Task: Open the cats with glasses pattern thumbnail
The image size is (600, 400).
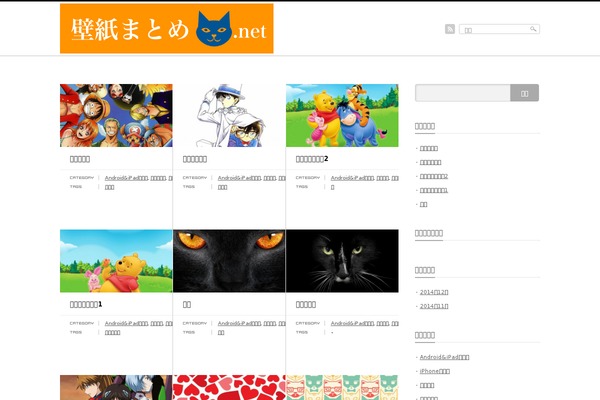Action: (x=342, y=387)
